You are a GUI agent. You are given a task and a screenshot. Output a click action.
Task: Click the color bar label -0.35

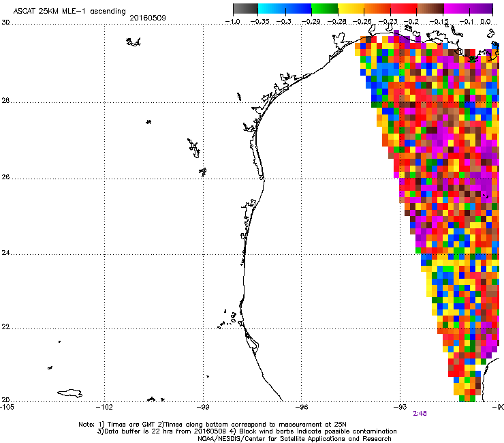(259, 22)
